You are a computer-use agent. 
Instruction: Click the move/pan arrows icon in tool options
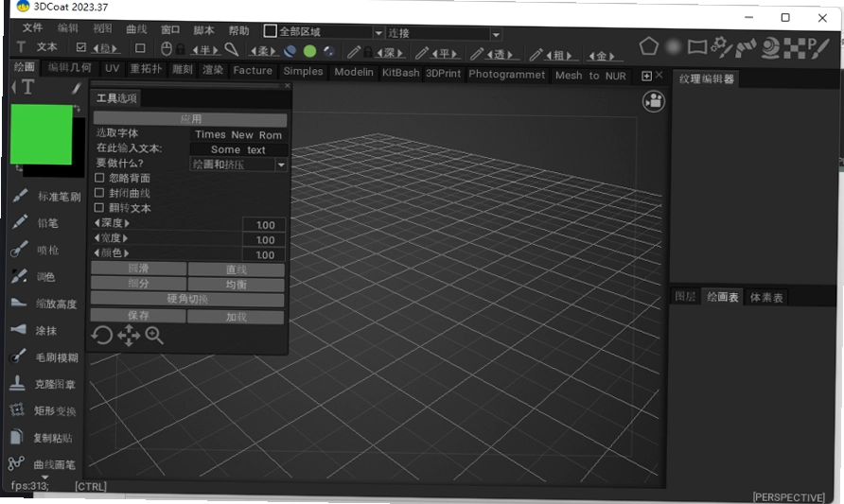[x=129, y=337]
